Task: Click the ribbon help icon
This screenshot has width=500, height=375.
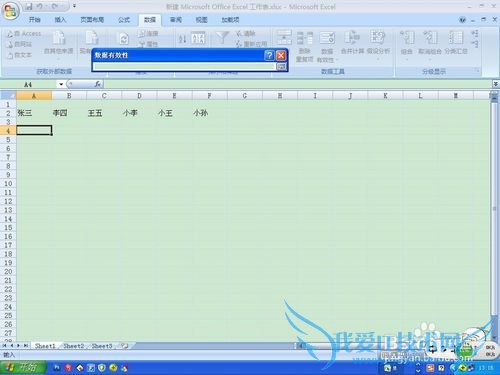Action: point(463,20)
